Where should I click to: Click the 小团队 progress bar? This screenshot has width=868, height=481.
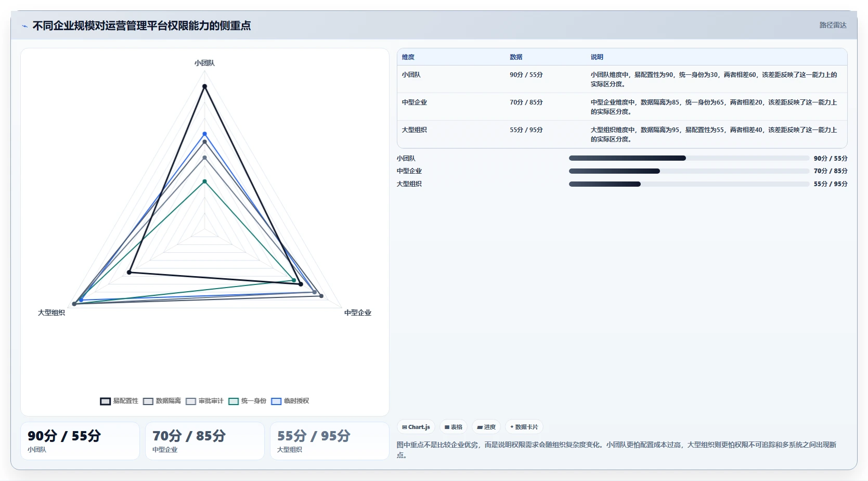[689, 158]
